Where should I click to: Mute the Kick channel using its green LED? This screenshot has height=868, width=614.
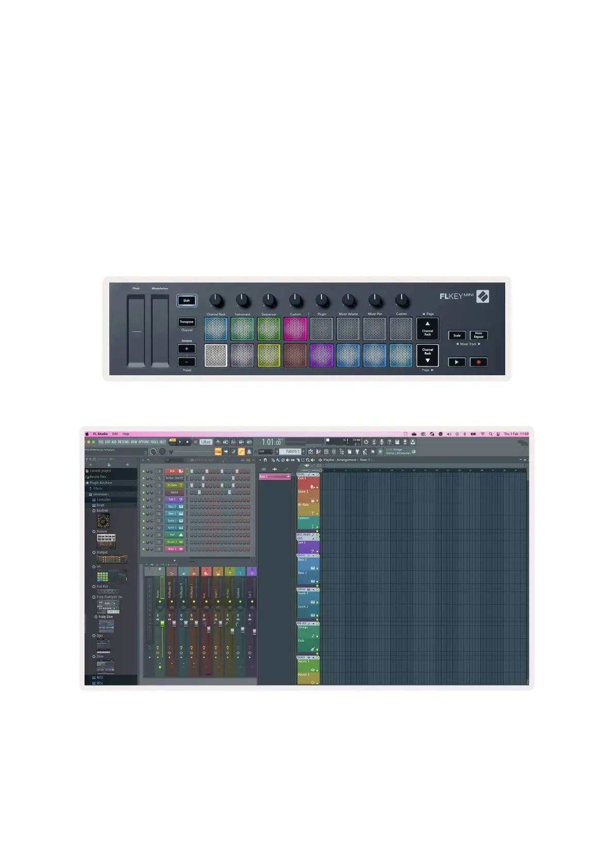(143, 471)
